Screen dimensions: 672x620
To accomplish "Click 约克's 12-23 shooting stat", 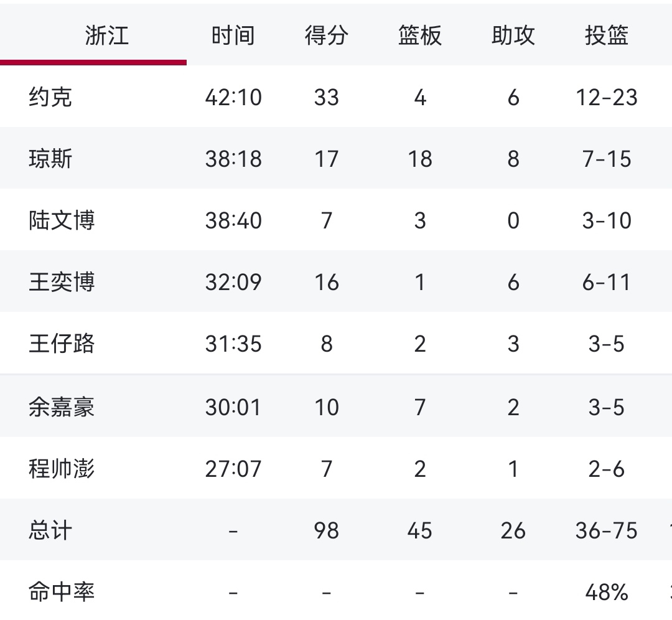I will [605, 96].
